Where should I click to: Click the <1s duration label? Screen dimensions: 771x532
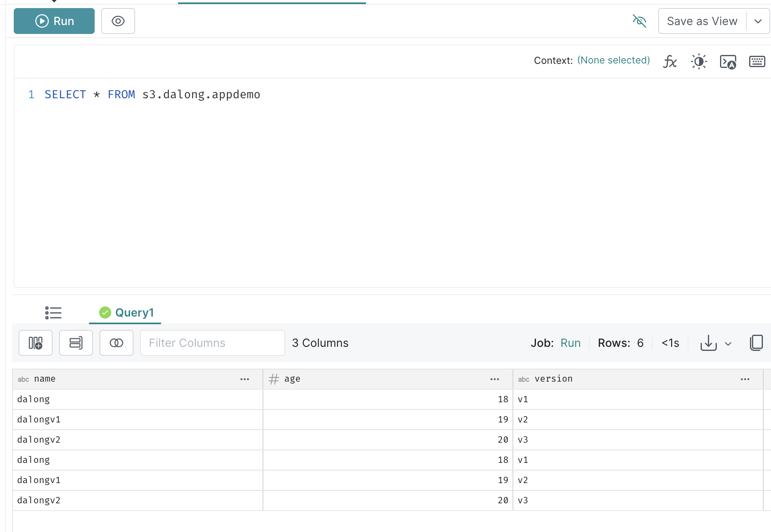point(670,343)
